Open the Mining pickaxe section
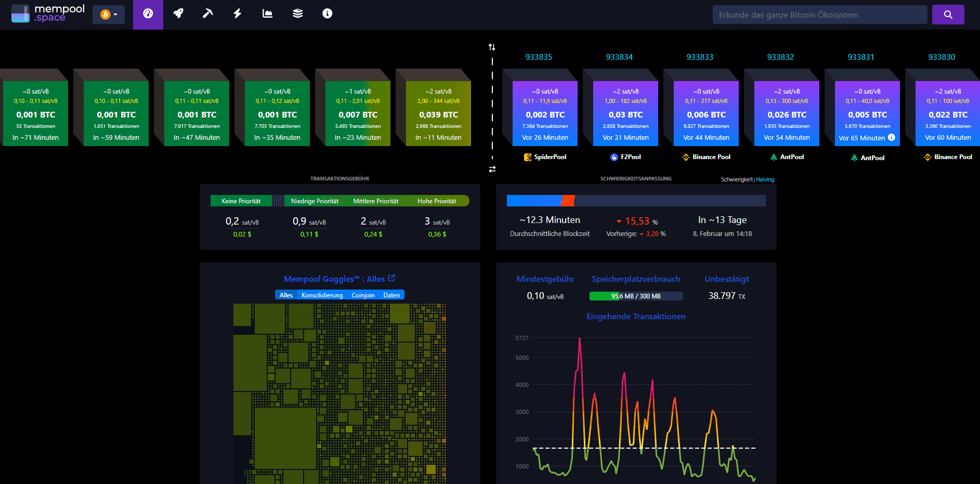Image resolution: width=980 pixels, height=484 pixels. point(207,14)
